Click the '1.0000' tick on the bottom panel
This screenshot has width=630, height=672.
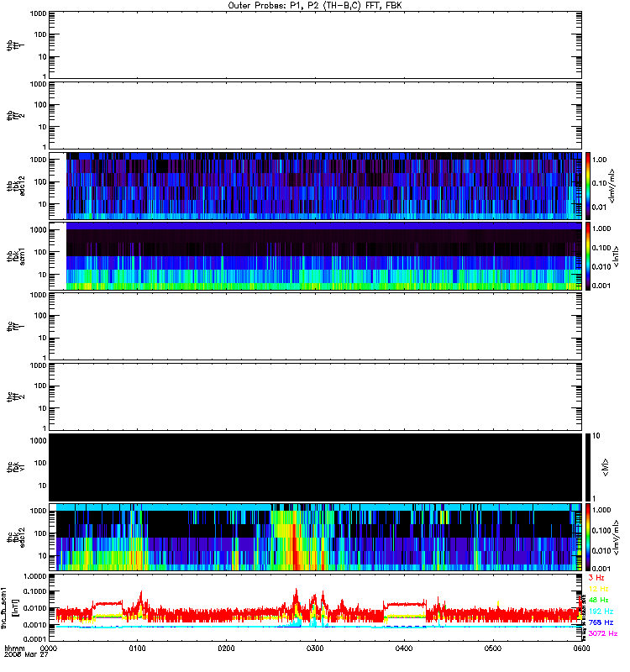coord(34,576)
